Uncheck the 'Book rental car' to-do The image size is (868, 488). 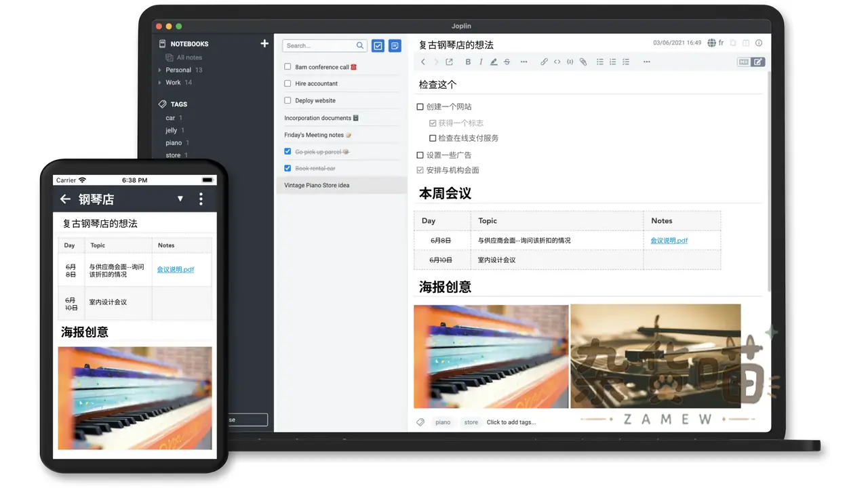(288, 168)
